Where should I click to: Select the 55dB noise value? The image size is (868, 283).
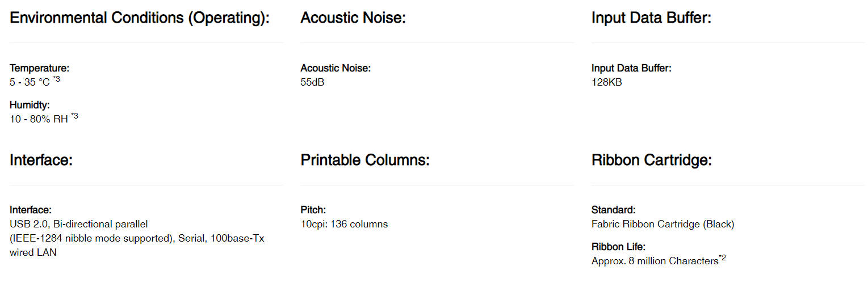[312, 82]
